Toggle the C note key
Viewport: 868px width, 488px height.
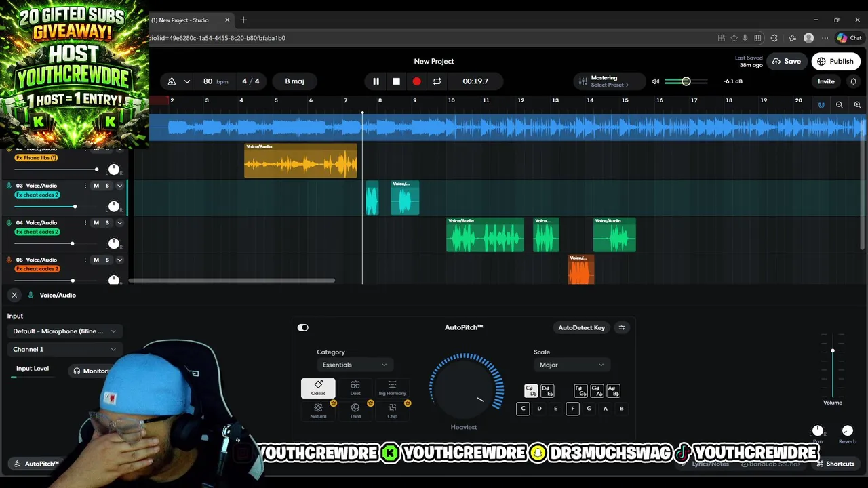[x=523, y=409]
